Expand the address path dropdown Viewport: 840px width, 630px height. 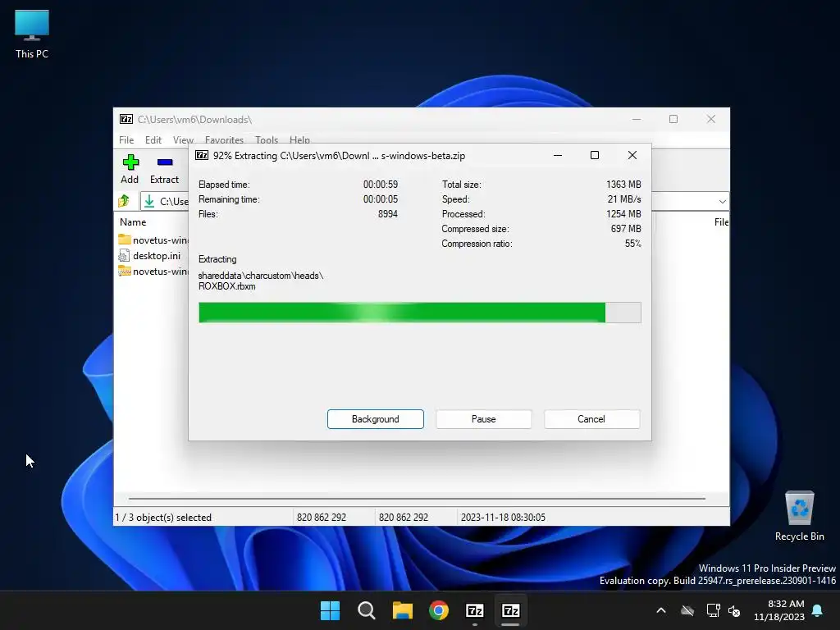pos(722,202)
